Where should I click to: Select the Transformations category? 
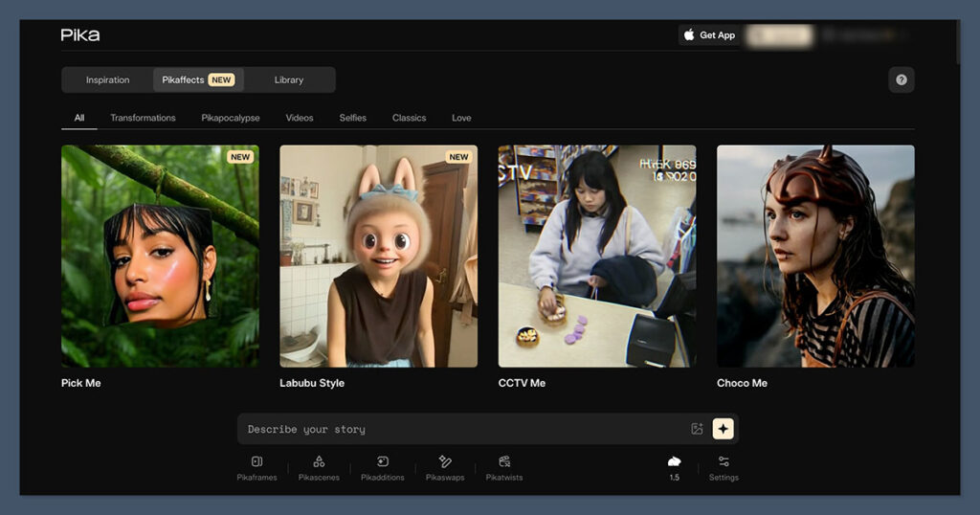(x=144, y=118)
